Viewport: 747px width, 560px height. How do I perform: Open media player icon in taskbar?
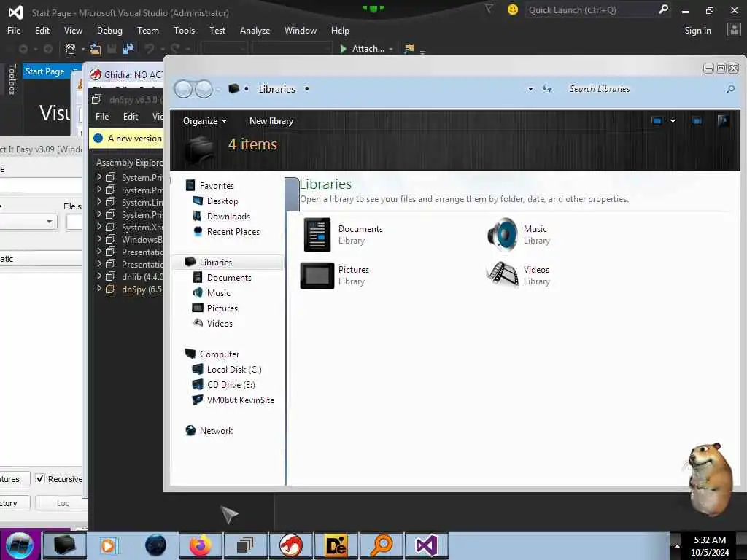pos(108,545)
